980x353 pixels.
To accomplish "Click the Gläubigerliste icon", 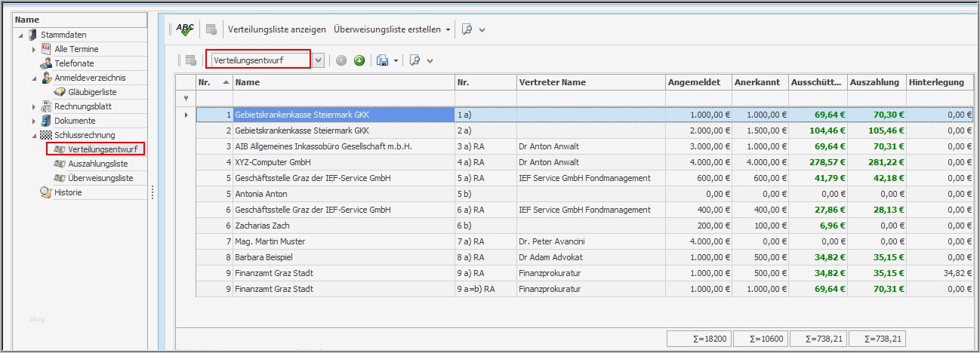I will click(60, 92).
